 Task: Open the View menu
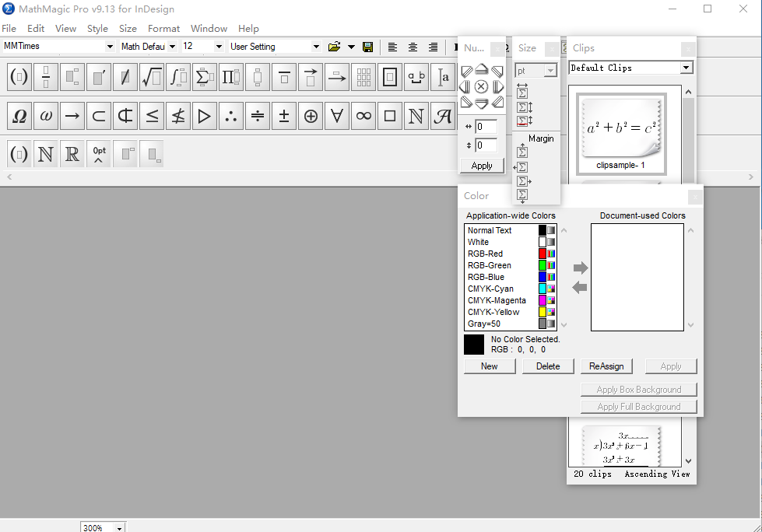pyautogui.click(x=65, y=29)
